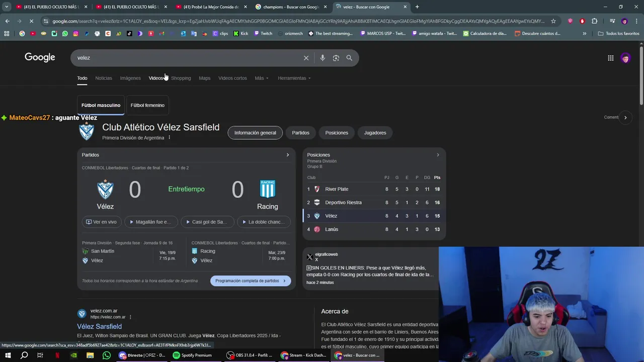644x362 pixels.
Task: Open the Kick bookmark
Action: click(x=241, y=34)
